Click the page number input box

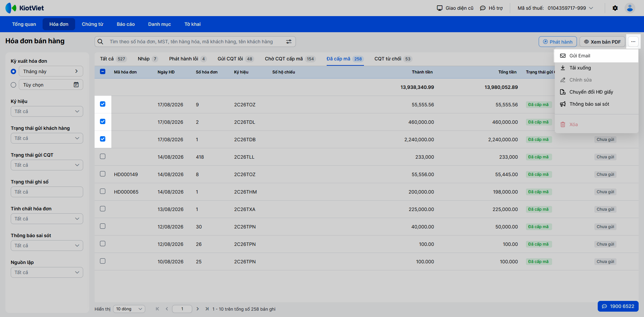(182, 309)
